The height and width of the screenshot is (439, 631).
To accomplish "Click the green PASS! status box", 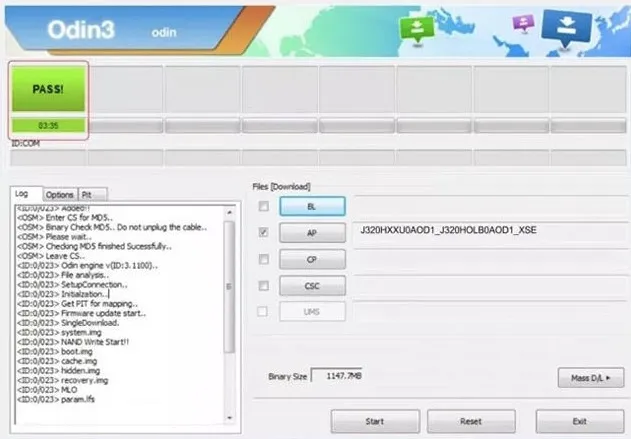I will click(x=48, y=89).
